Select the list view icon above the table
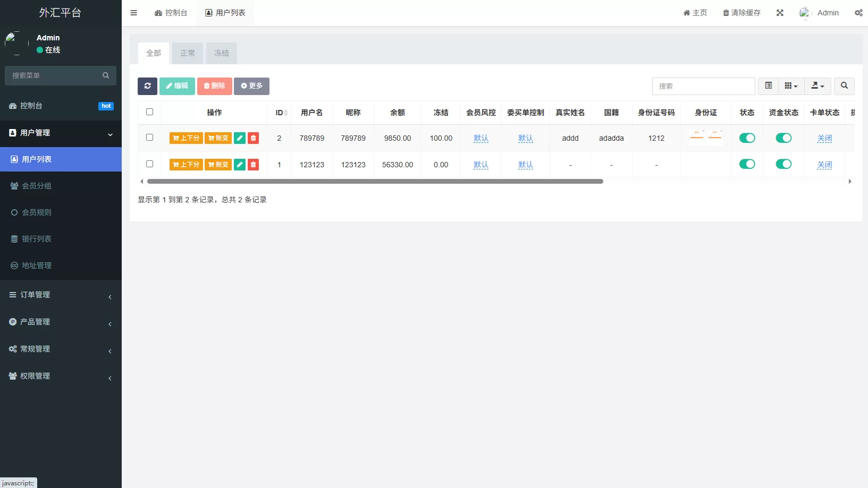 click(768, 85)
